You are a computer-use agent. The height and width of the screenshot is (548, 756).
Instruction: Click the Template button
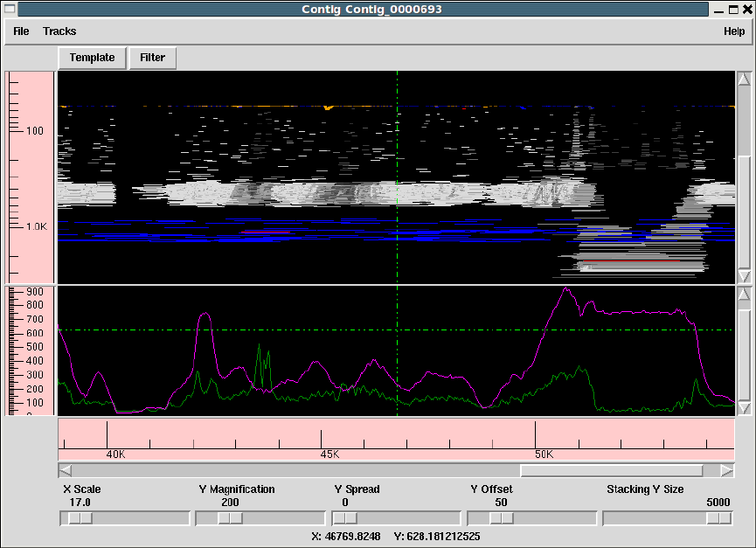click(x=93, y=58)
